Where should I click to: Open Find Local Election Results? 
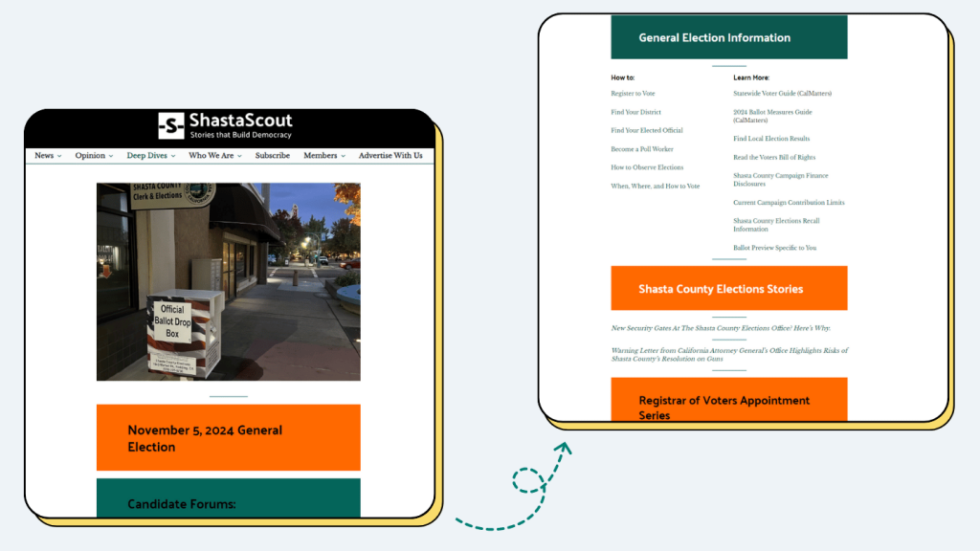point(771,138)
